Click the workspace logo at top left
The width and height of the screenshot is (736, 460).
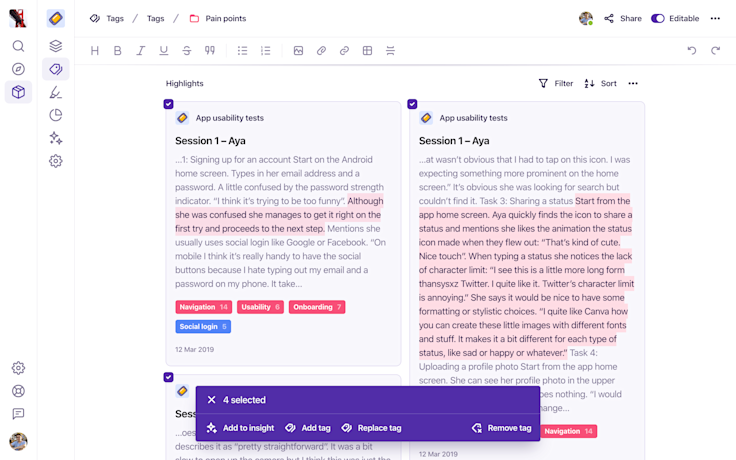point(18,18)
